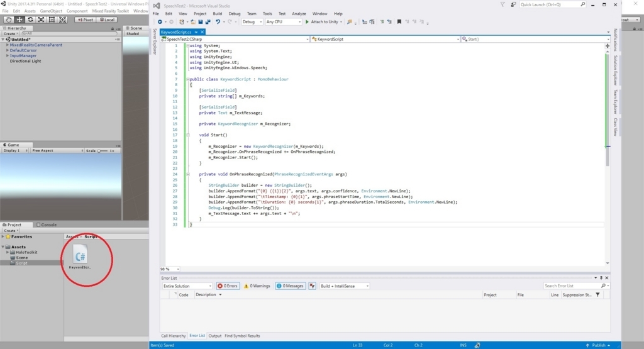Select the combined Transform tool in Unity
The width and height of the screenshot is (644, 349).
point(62,19)
